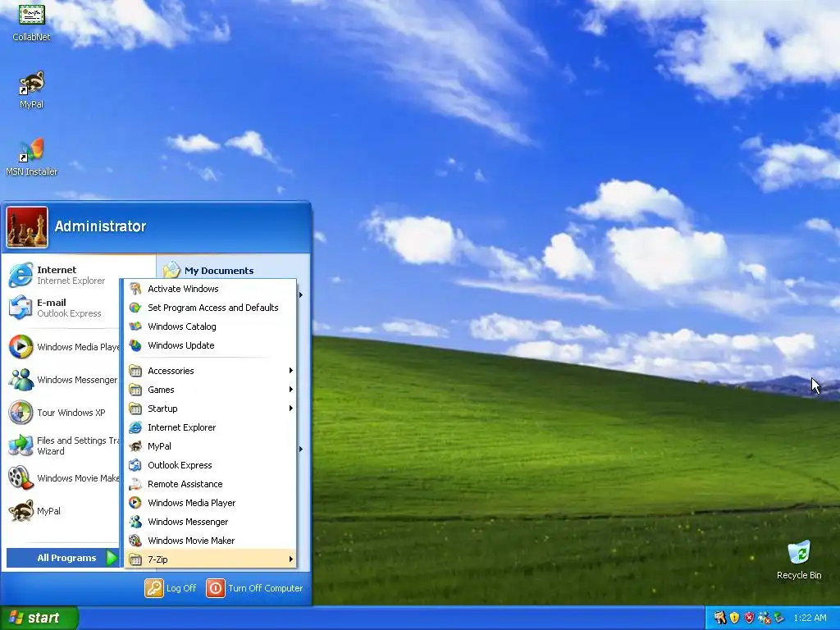Open the CollabNet desktop icon
Screen dimensions: 840x630
[32, 22]
